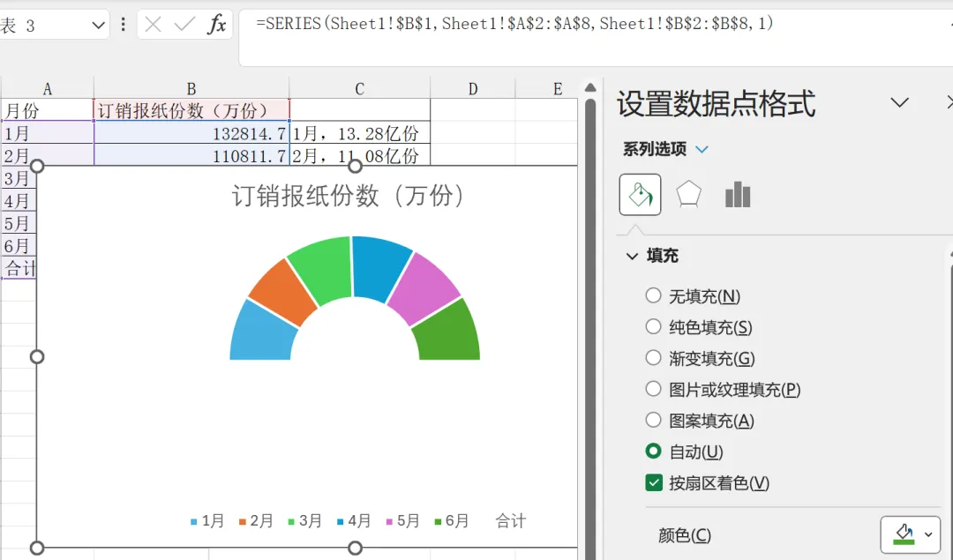953x560 pixels.
Task: Click cell 月份 in column A
Action: [48, 110]
